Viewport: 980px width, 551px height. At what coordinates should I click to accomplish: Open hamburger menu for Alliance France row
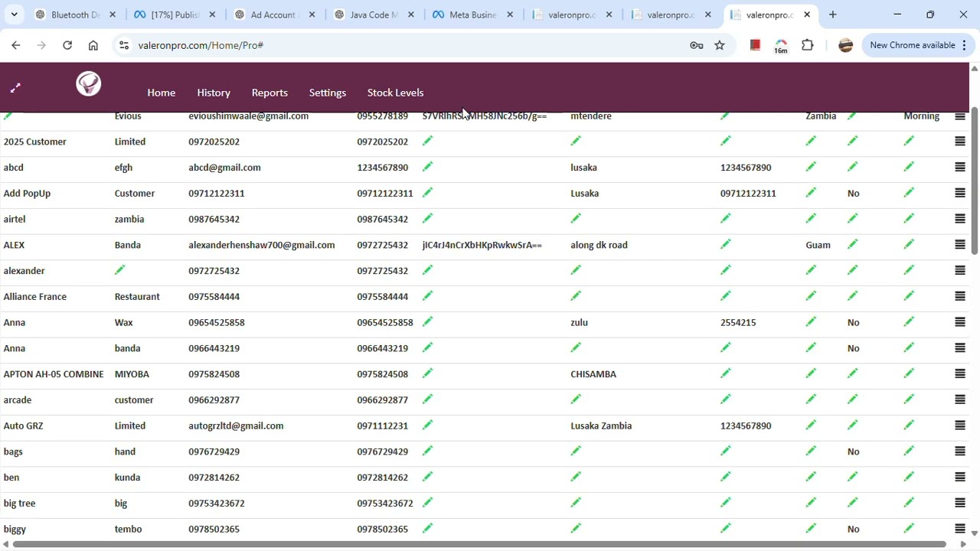[x=960, y=297]
